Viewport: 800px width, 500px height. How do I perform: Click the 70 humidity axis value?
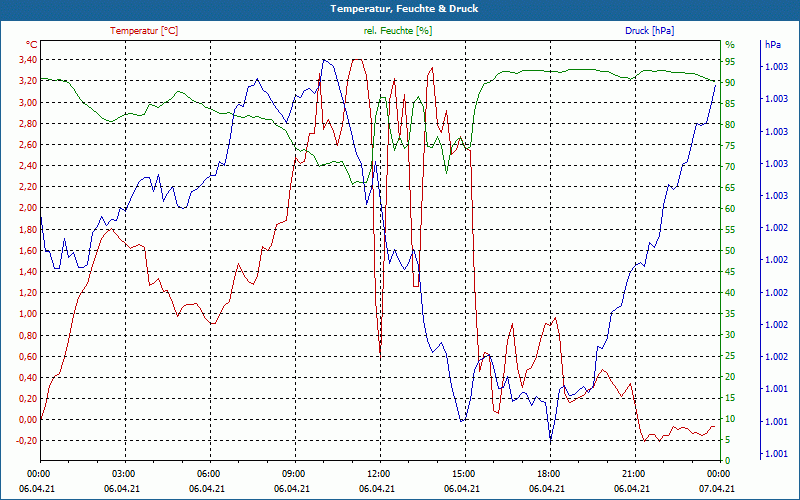[x=730, y=167]
